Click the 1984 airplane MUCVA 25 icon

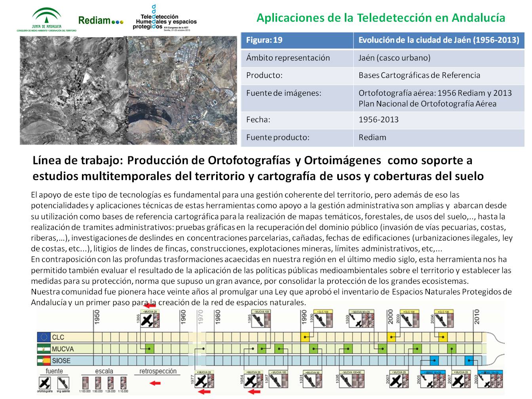click(x=253, y=379)
